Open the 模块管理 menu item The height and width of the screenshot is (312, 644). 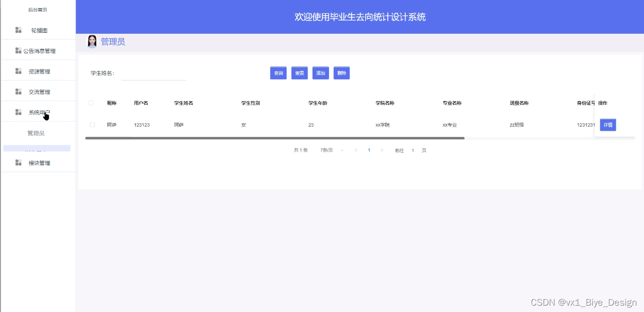(x=38, y=163)
